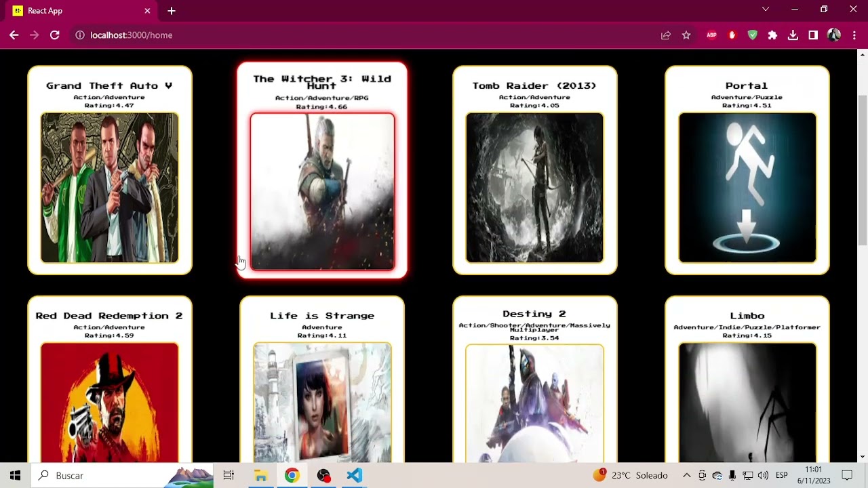This screenshot has width=868, height=488.
Task: Open the Tomb Raider (2013) cover image
Action: [534, 188]
